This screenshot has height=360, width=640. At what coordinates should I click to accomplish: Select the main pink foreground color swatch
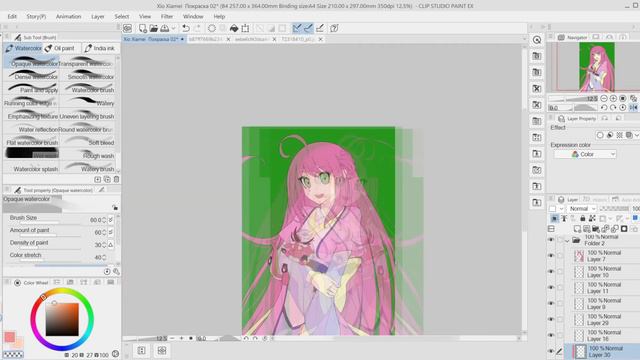(x=10, y=337)
